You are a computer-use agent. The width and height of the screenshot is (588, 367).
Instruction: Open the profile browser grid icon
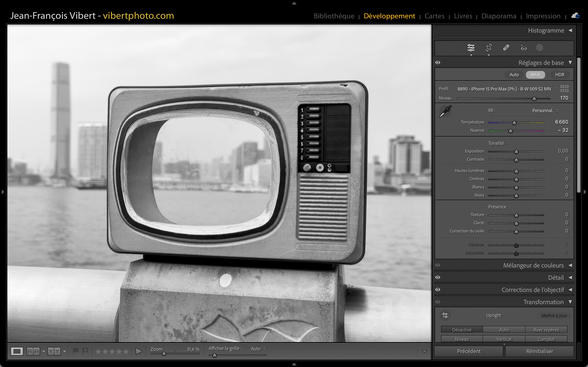(564, 89)
